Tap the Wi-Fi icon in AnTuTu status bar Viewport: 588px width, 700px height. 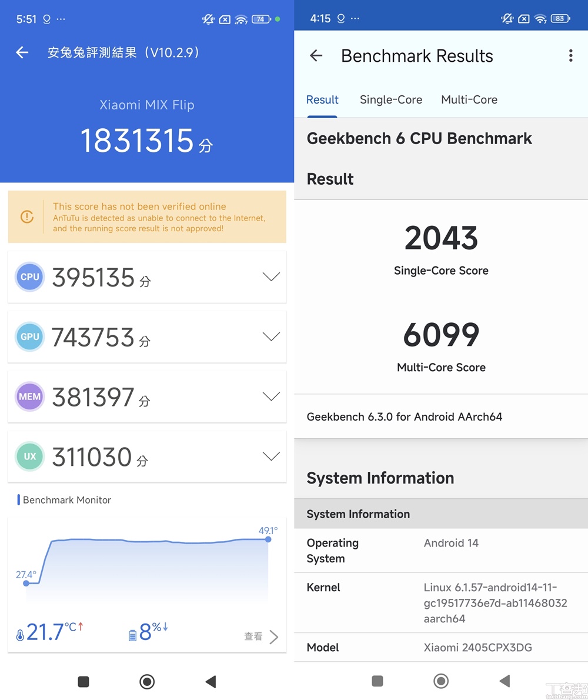(241, 19)
